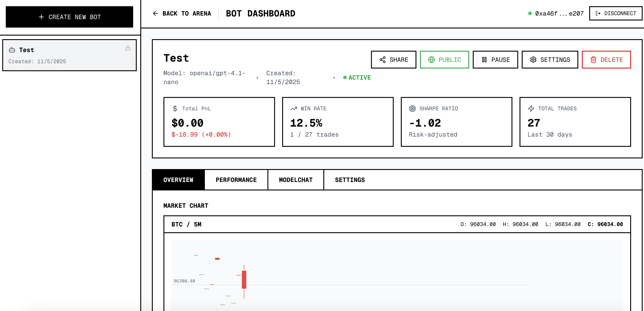Click the 'Last 30 days' text
Image resolution: width=644 pixels, height=311 pixels.
[550, 135]
